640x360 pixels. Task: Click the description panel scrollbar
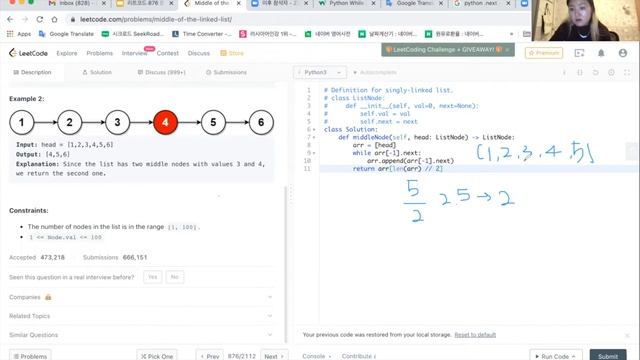pos(286,263)
